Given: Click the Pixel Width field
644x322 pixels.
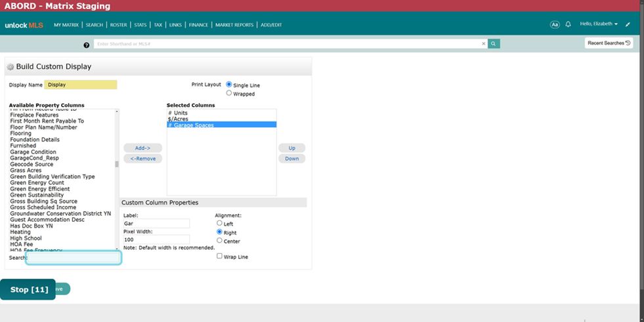Looking at the screenshot, I should tap(156, 239).
